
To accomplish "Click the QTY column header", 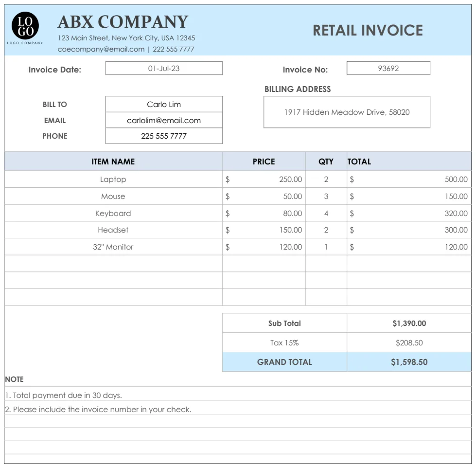I will pyautogui.click(x=326, y=162).
